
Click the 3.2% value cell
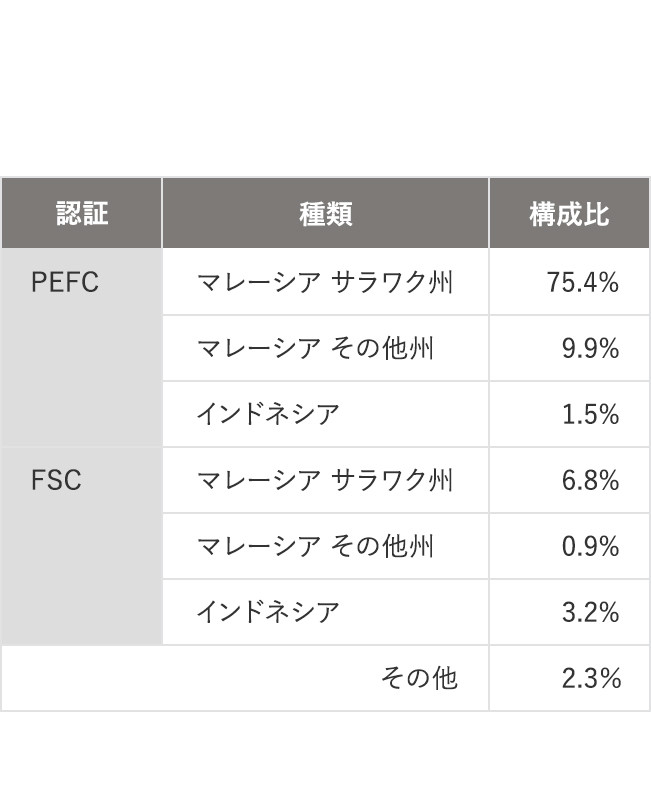click(569, 612)
